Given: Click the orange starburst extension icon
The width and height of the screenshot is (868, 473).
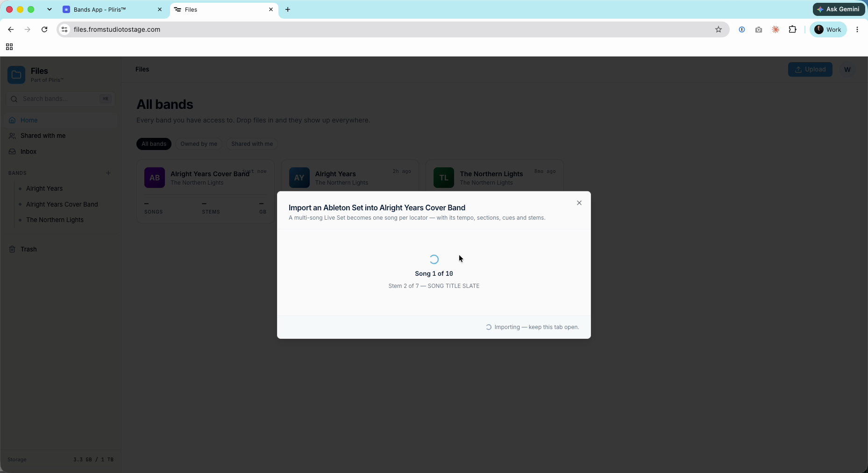Looking at the screenshot, I should (776, 29).
